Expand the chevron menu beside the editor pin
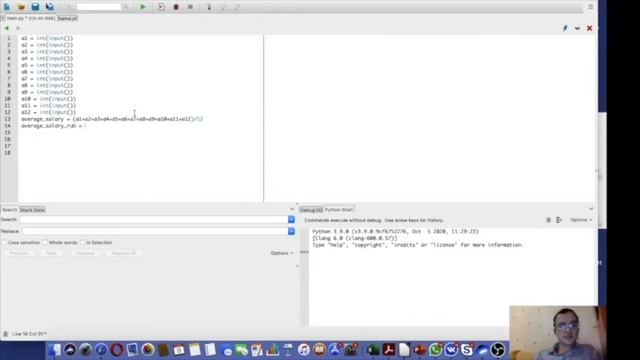The width and height of the screenshot is (640, 360). pyautogui.click(x=577, y=28)
